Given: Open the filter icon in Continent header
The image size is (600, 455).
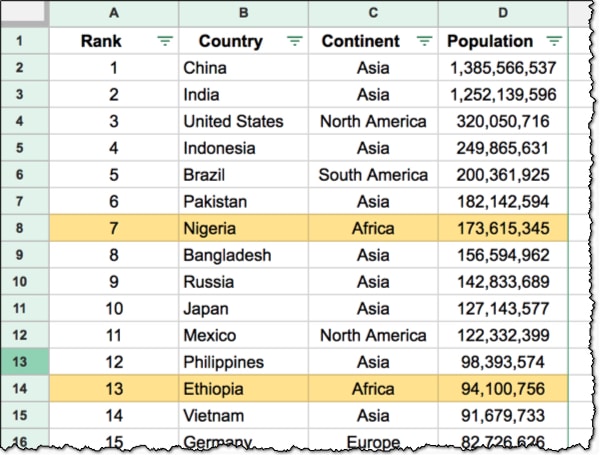Looking at the screenshot, I should 424,41.
